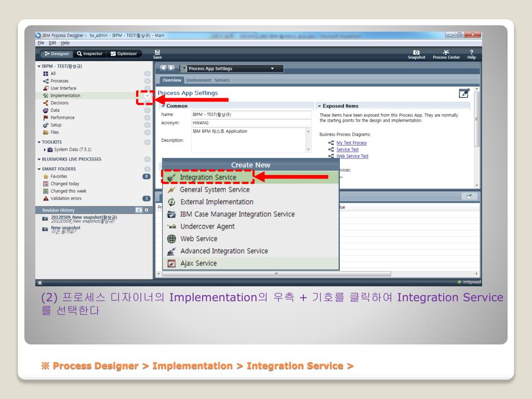Image resolution: width=532 pixels, height=399 pixels.
Task: Collapse the TOOLKITS section
Action: (38, 142)
